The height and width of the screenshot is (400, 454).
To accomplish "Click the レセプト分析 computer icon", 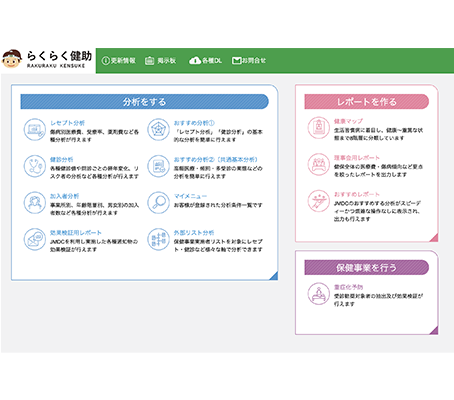I will (x=35, y=129).
